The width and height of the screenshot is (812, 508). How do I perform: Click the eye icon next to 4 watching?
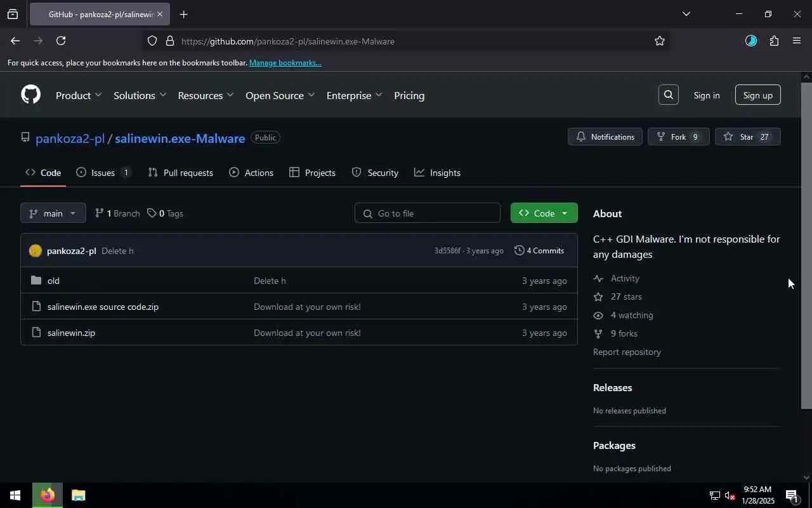pos(598,316)
